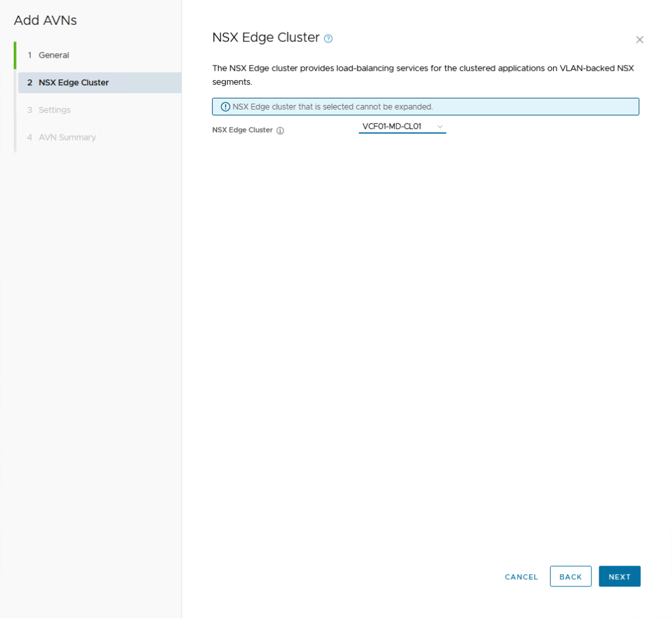Viewport: 672px width, 618px height.
Task: Click the Add AVNs wizard title
Action: [45, 20]
